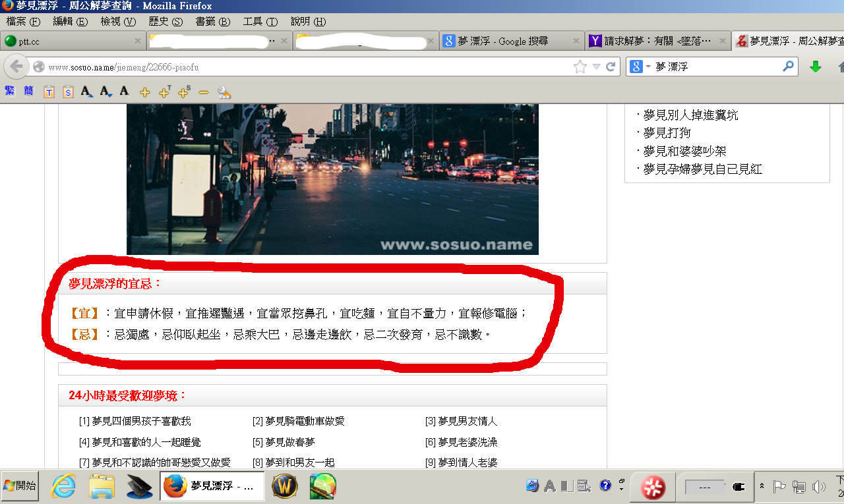
Task: Open link 夢見四個男孩子喜歡我
Action: click(x=141, y=421)
